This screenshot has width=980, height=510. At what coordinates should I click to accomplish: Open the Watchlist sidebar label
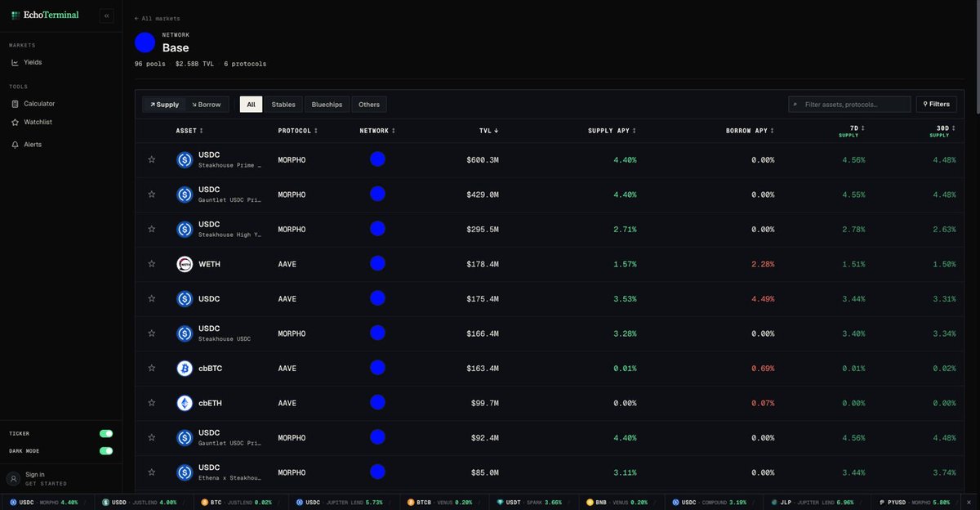coord(38,122)
